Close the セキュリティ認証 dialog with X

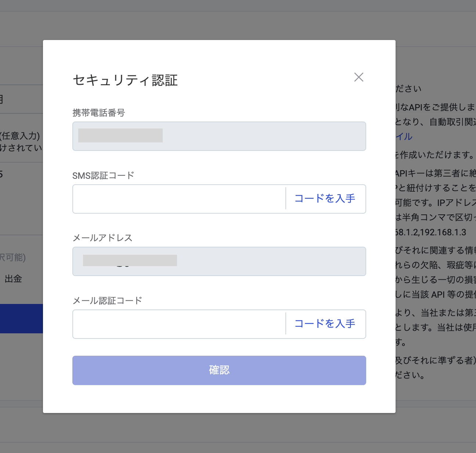pos(358,77)
